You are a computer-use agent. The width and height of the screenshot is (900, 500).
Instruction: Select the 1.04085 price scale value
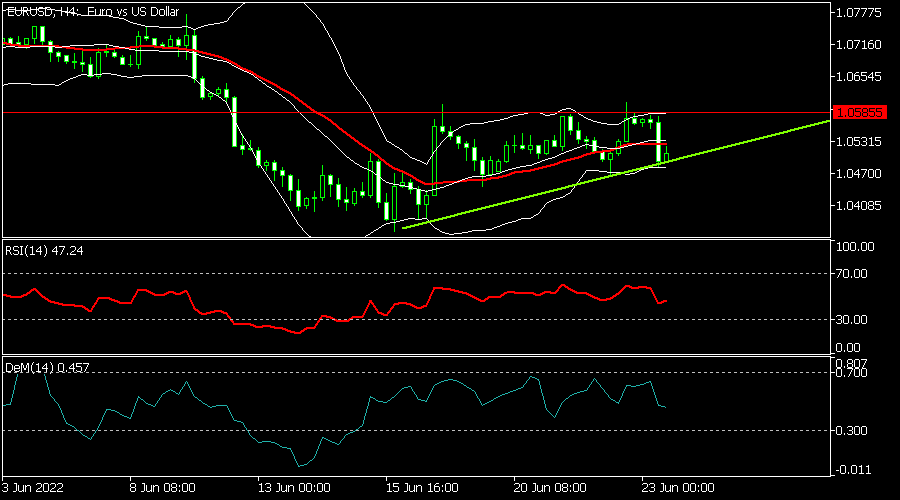(x=859, y=206)
